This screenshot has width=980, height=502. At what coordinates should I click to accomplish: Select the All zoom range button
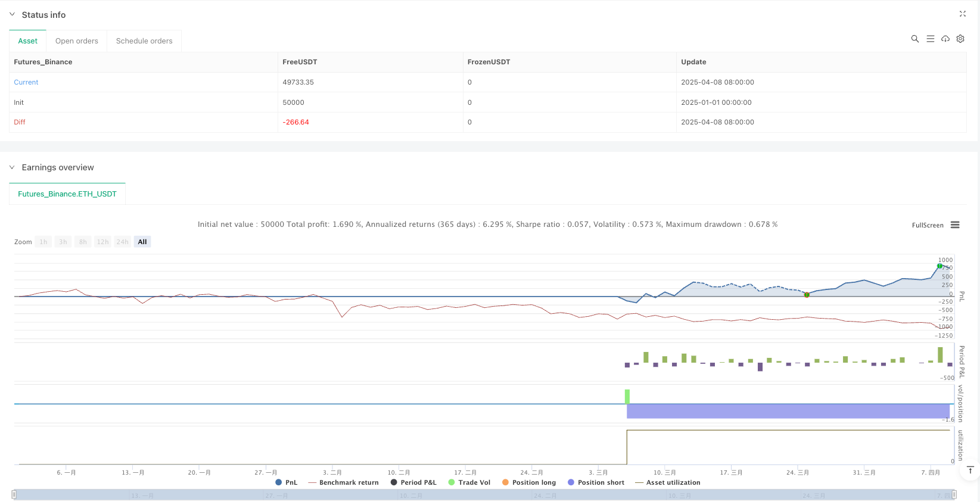click(x=142, y=242)
